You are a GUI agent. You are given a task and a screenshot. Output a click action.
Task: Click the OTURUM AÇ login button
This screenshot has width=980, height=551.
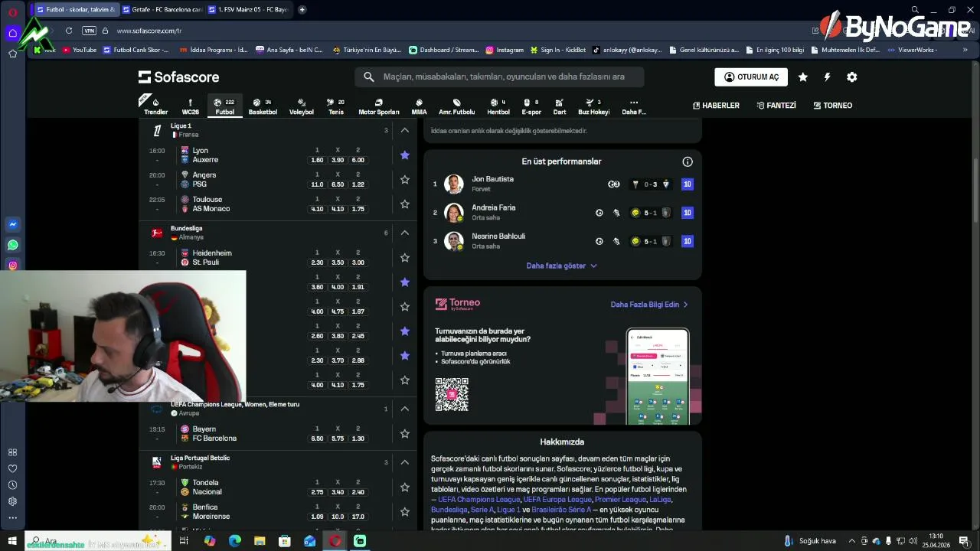pyautogui.click(x=751, y=77)
